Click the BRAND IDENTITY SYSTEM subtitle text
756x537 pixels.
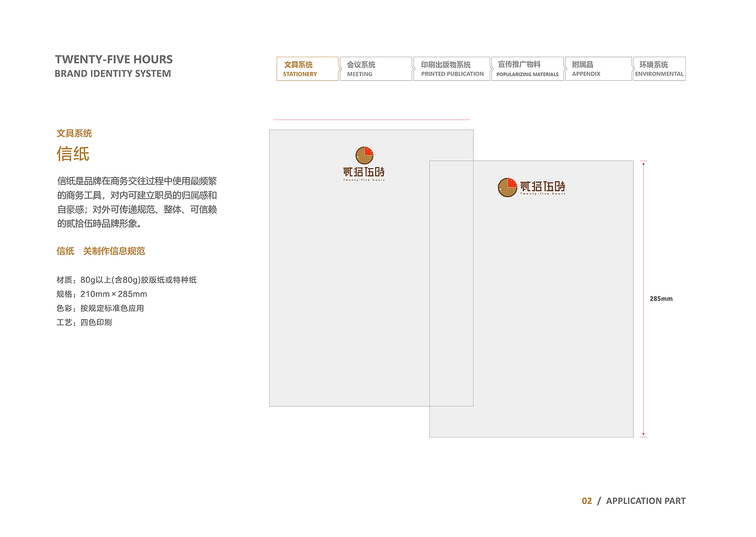click(x=112, y=73)
